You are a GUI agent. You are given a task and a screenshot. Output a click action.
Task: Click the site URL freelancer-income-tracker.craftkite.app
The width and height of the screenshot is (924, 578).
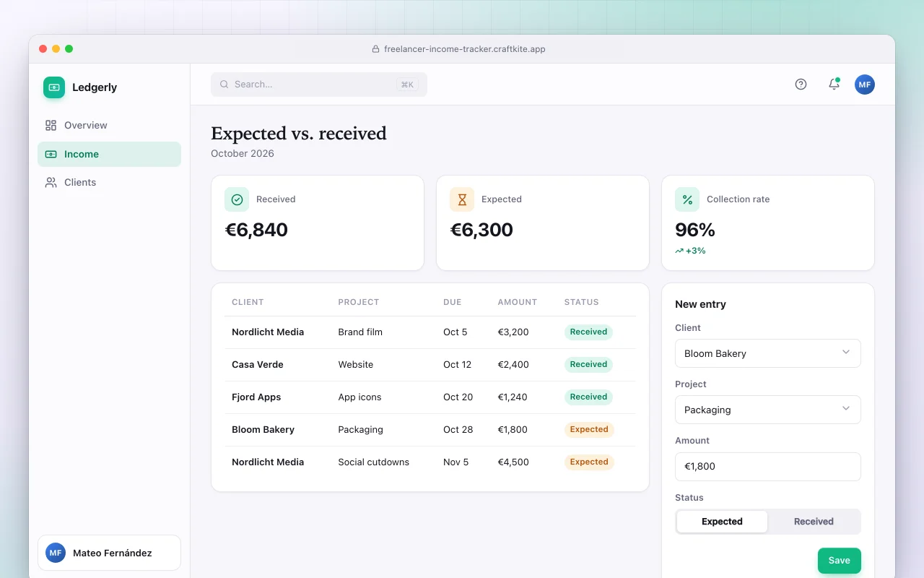pyautogui.click(x=465, y=49)
